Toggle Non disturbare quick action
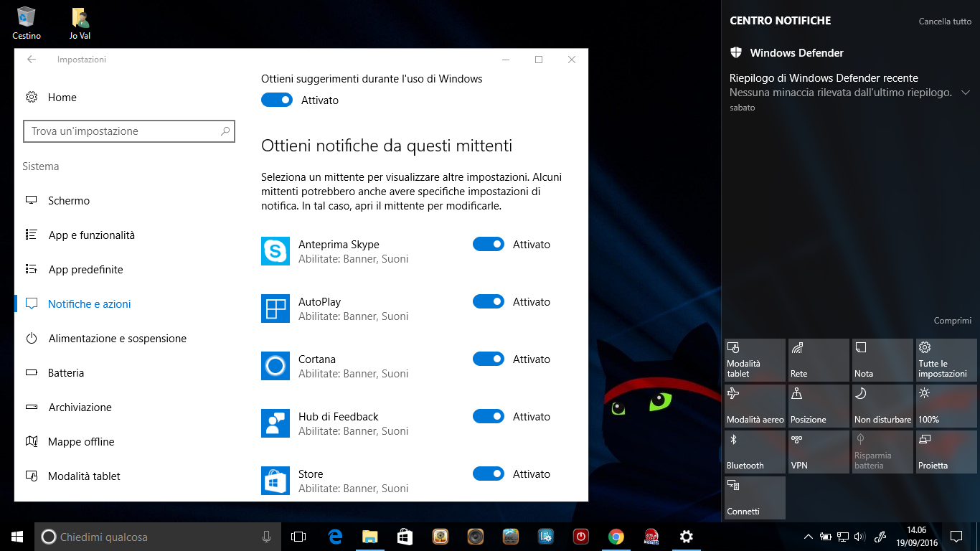 pos(882,406)
